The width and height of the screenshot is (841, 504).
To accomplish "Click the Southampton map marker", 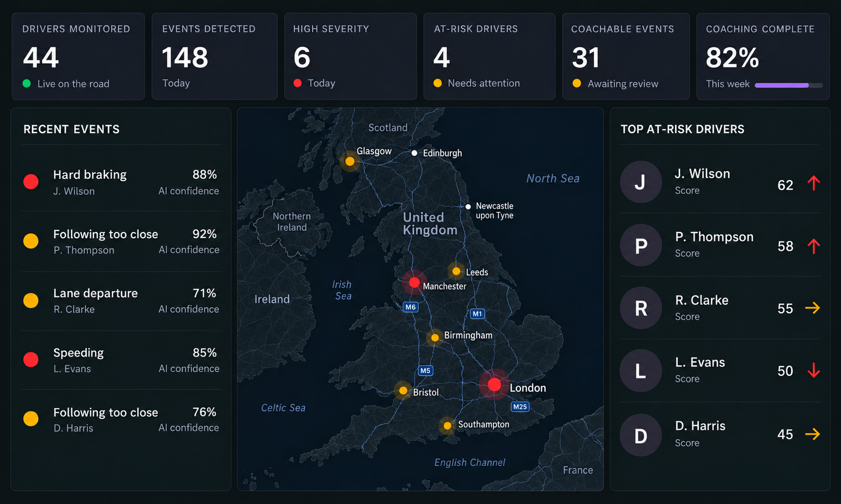I will (x=447, y=426).
